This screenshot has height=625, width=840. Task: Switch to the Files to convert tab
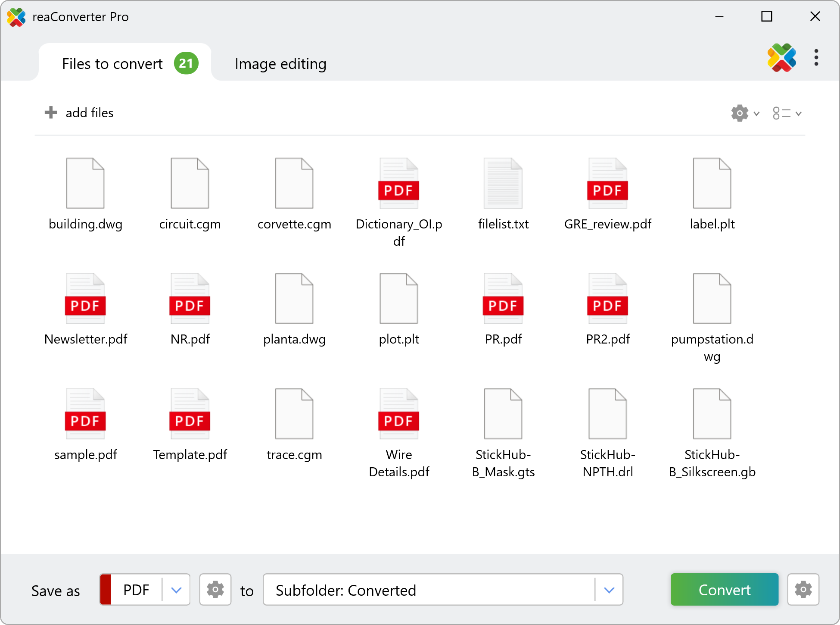pyautogui.click(x=112, y=64)
